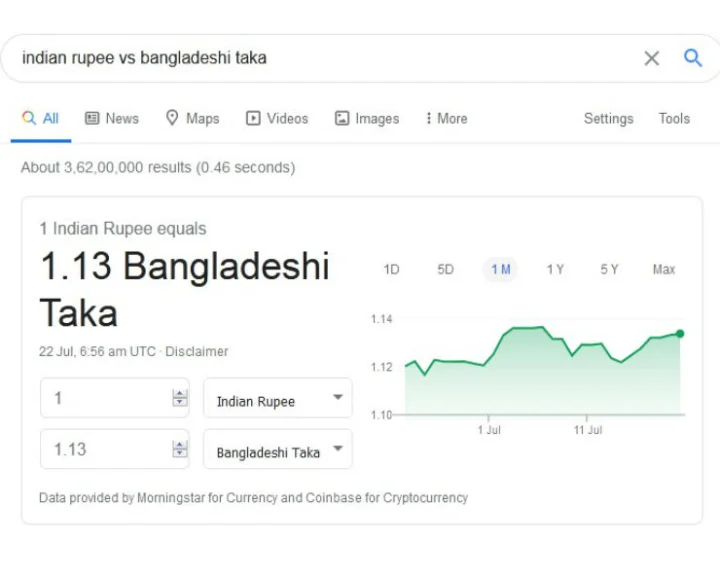Clear the search query with X

(x=652, y=58)
